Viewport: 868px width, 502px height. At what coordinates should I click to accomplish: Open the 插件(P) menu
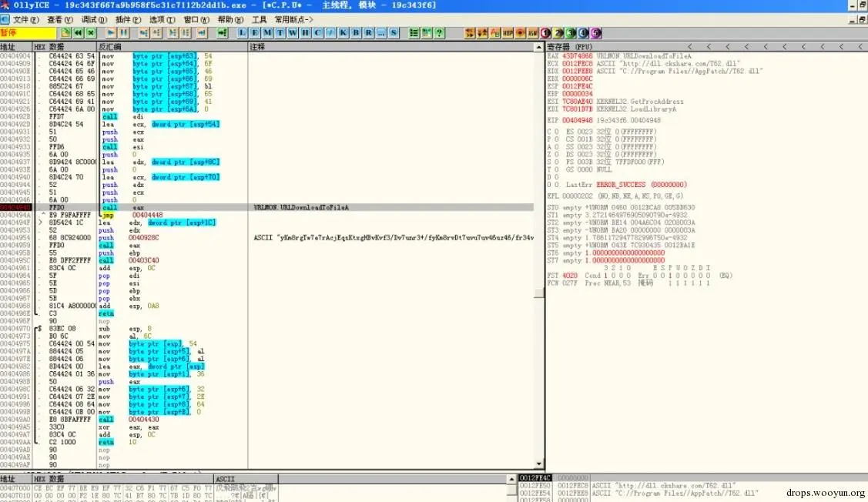(128, 19)
